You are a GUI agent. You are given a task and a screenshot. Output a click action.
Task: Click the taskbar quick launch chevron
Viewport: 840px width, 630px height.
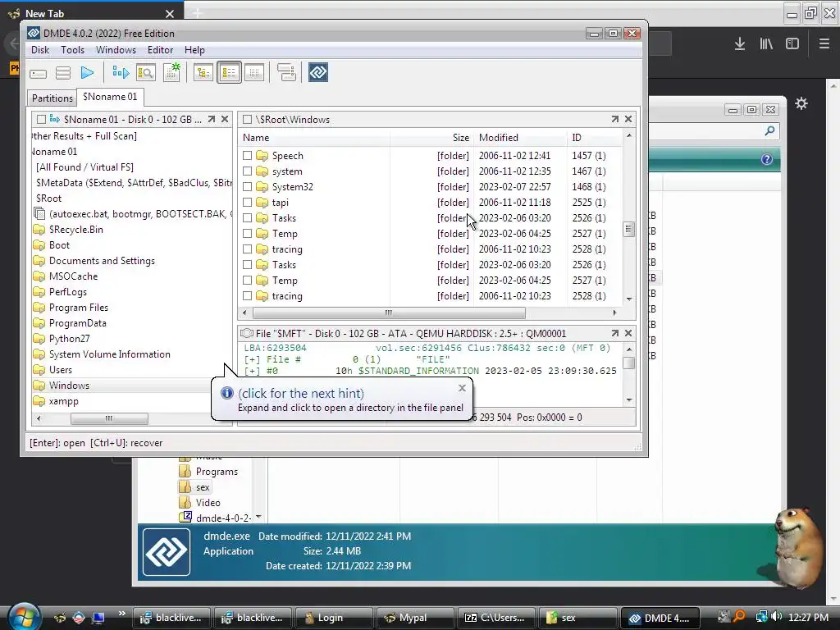point(122,613)
